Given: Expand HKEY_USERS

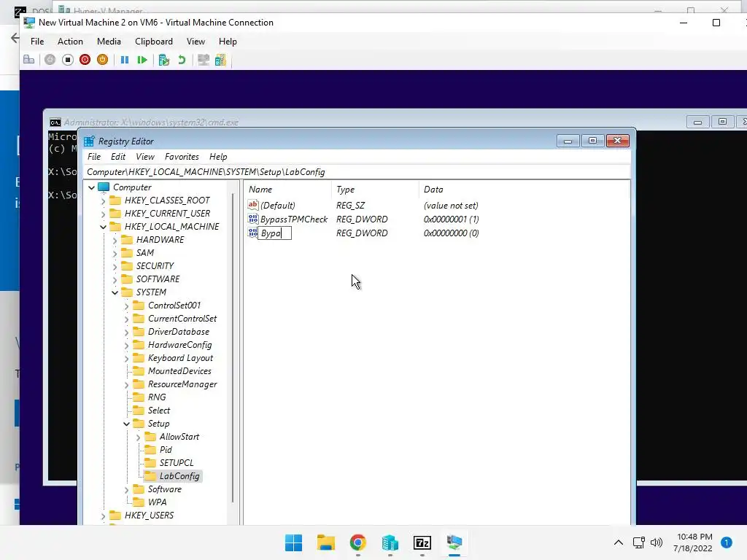Looking at the screenshot, I should (x=103, y=516).
